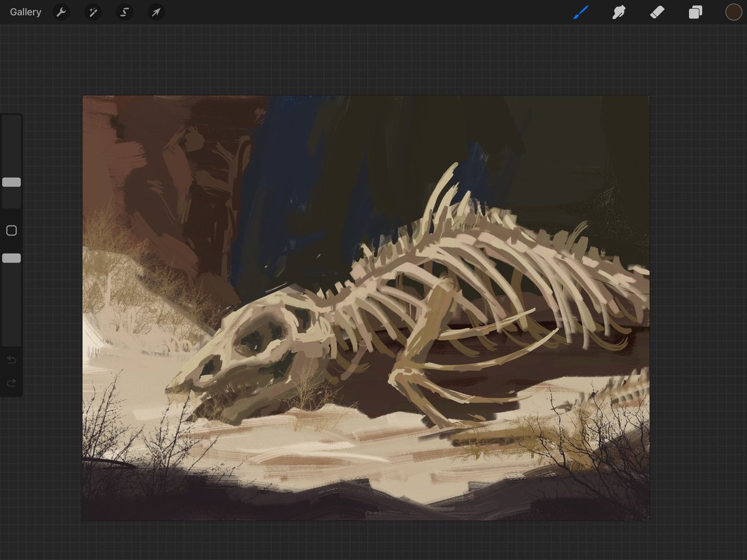
Task: Open the active color swatch
Action: (734, 12)
